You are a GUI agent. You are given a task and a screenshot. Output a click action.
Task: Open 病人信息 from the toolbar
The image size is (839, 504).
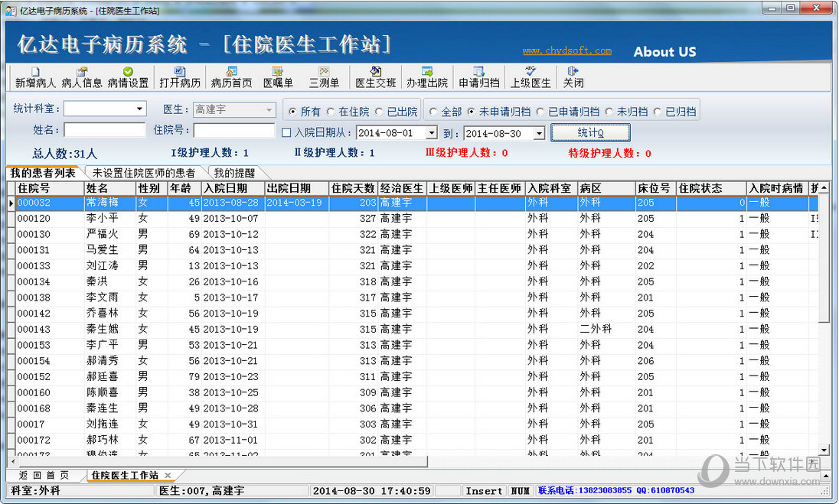[82, 77]
